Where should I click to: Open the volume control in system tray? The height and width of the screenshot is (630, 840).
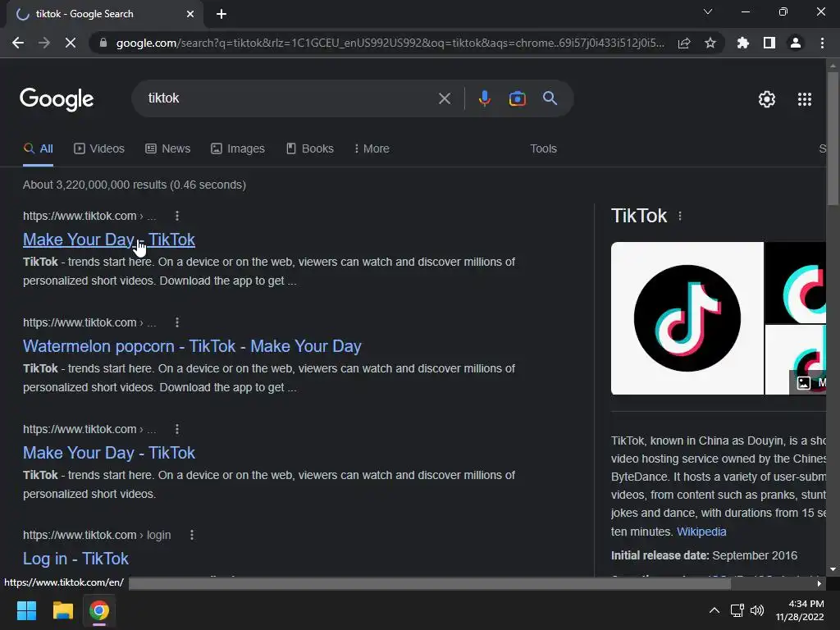click(757, 610)
